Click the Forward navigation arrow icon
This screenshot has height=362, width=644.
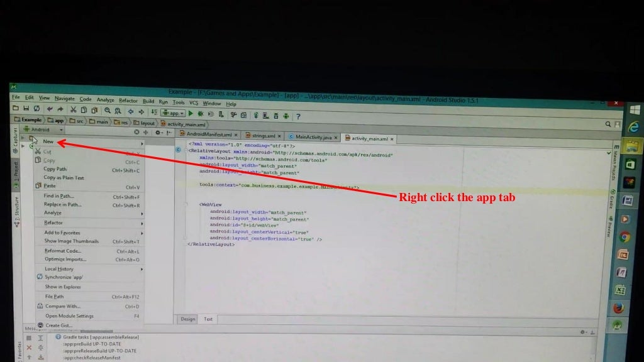[x=142, y=112]
